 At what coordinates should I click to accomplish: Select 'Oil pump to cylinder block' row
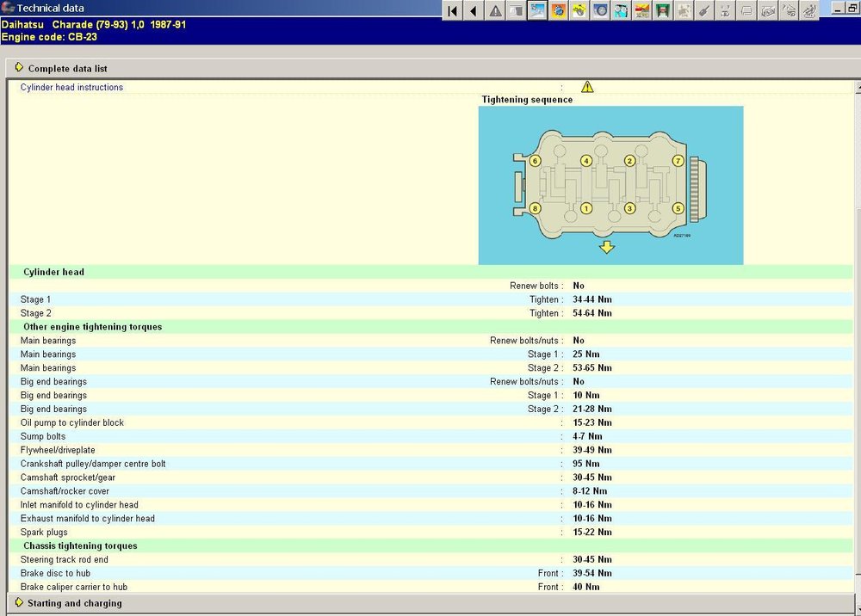(x=431, y=423)
